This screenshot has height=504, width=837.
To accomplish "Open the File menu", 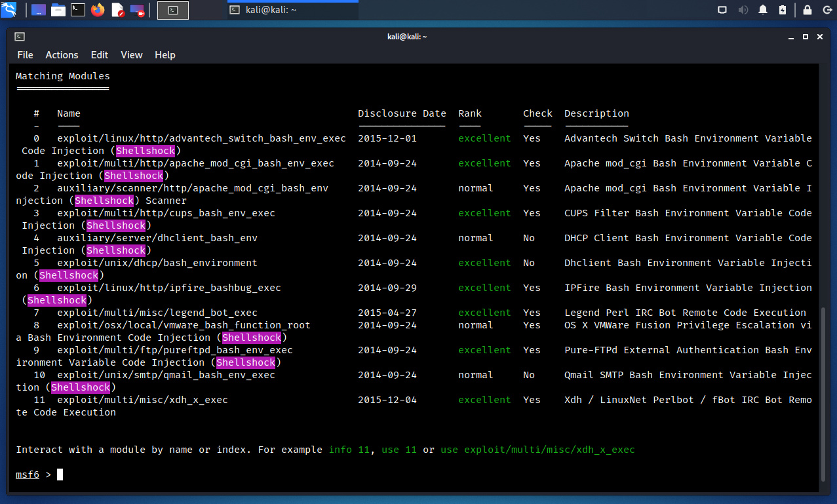I will coord(25,55).
